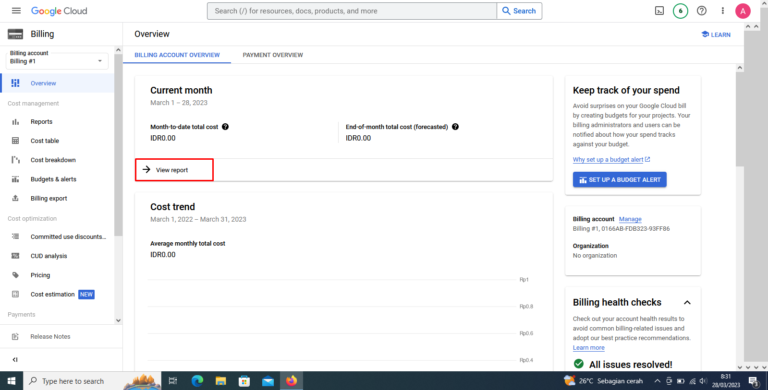Open File Explorer from the taskbar

coord(221,381)
